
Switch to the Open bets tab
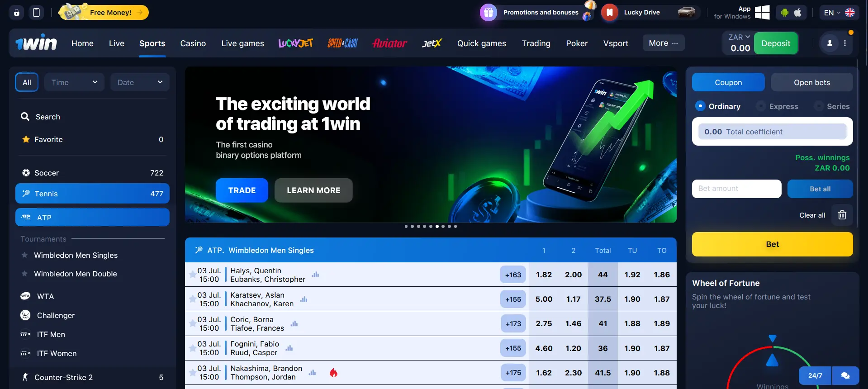(812, 82)
